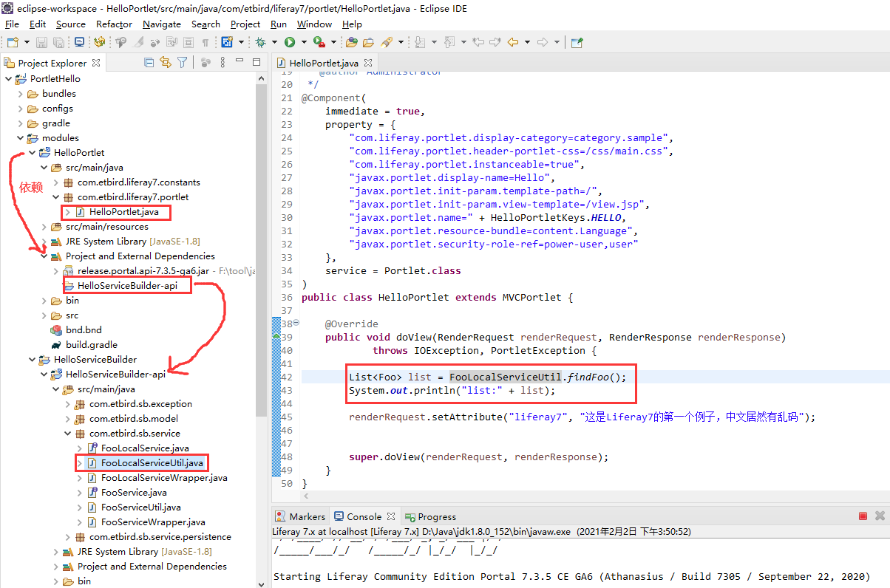Click the New file toolbar icon

click(x=13, y=42)
